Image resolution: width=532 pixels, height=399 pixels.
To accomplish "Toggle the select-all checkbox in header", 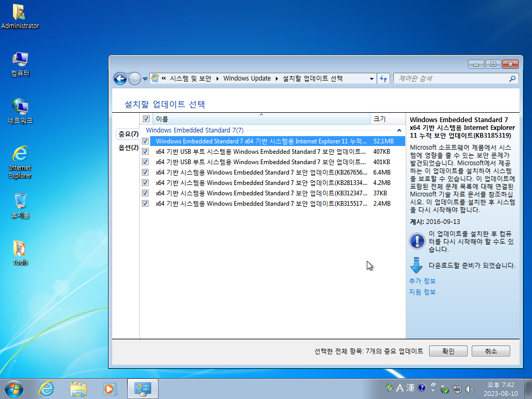I will pyautogui.click(x=146, y=119).
